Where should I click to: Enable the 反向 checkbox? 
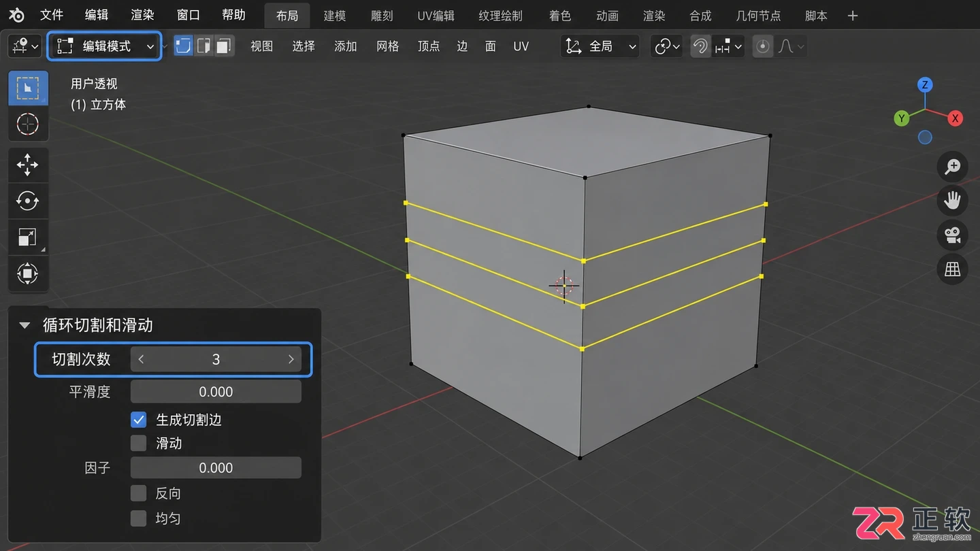[x=139, y=493]
